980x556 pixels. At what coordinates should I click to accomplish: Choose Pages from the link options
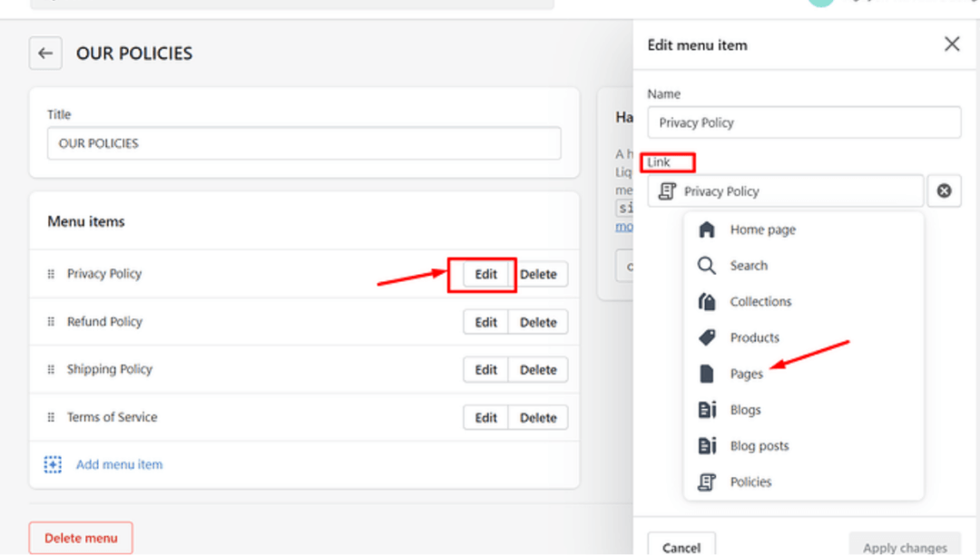(x=746, y=374)
